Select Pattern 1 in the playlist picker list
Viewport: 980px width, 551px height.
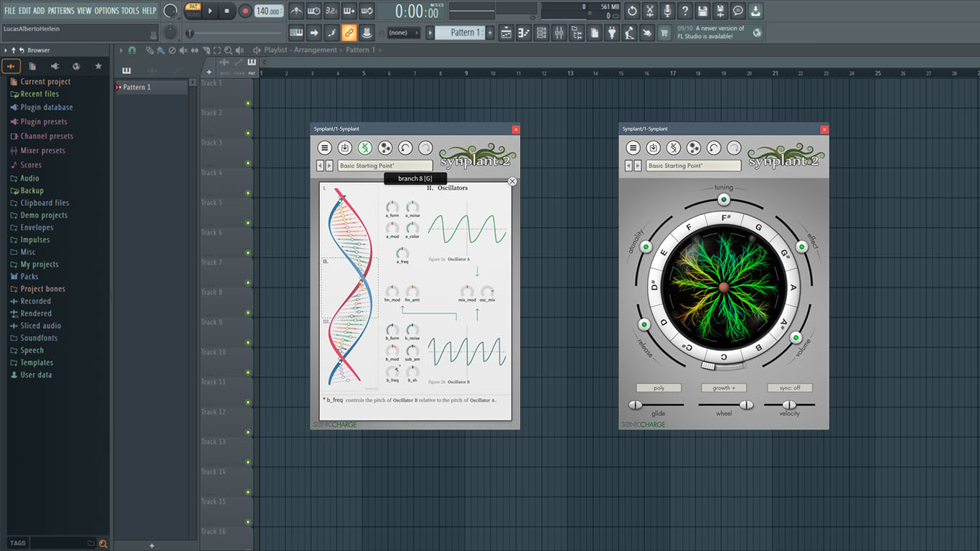(x=151, y=88)
